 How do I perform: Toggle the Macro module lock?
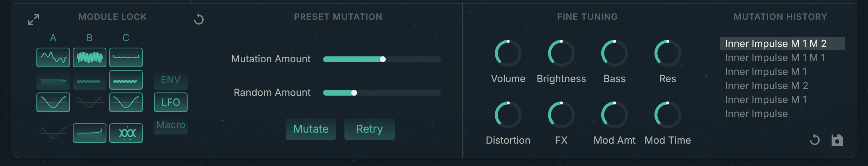171,125
